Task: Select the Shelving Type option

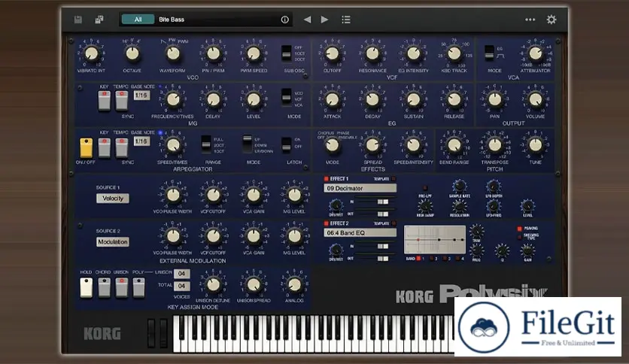Action: click(x=519, y=238)
